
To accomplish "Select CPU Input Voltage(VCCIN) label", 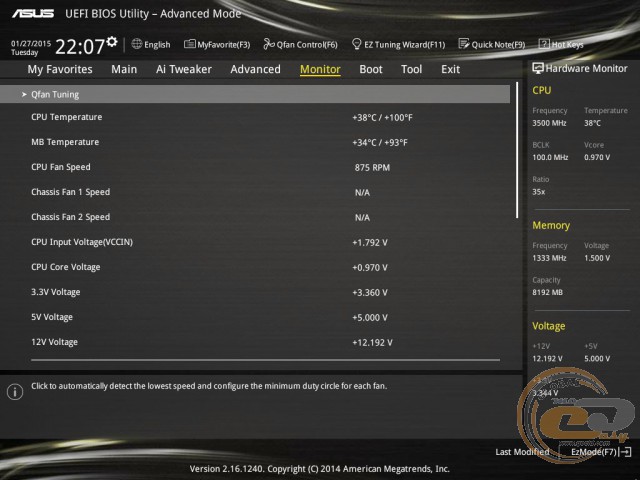I will [82, 242].
